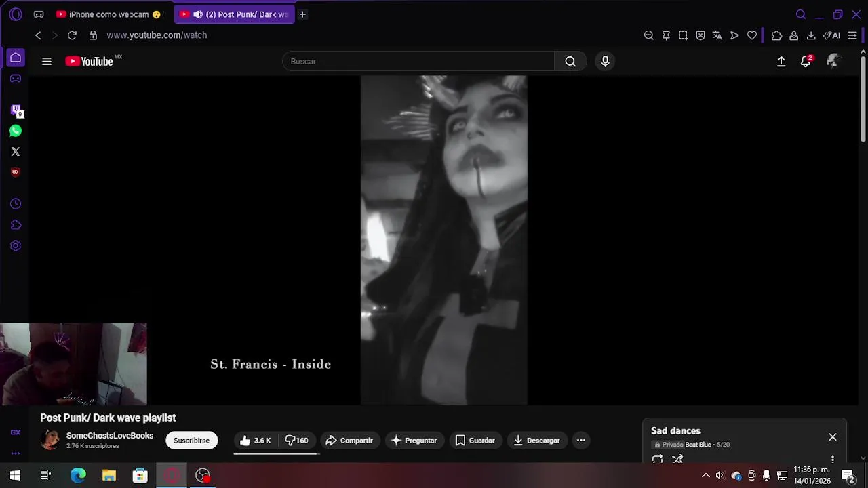Toggle shuffle in Sad dances playlist
The width and height of the screenshot is (868, 488).
click(677, 460)
